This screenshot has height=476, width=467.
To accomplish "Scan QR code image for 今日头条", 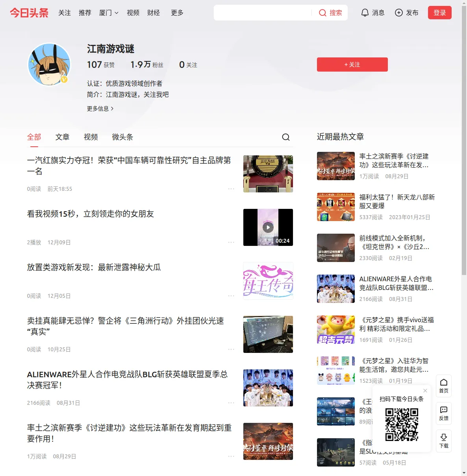I will 402,424.
